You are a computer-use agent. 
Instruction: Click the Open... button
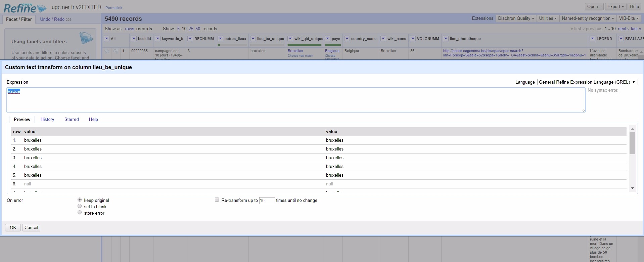click(x=594, y=7)
